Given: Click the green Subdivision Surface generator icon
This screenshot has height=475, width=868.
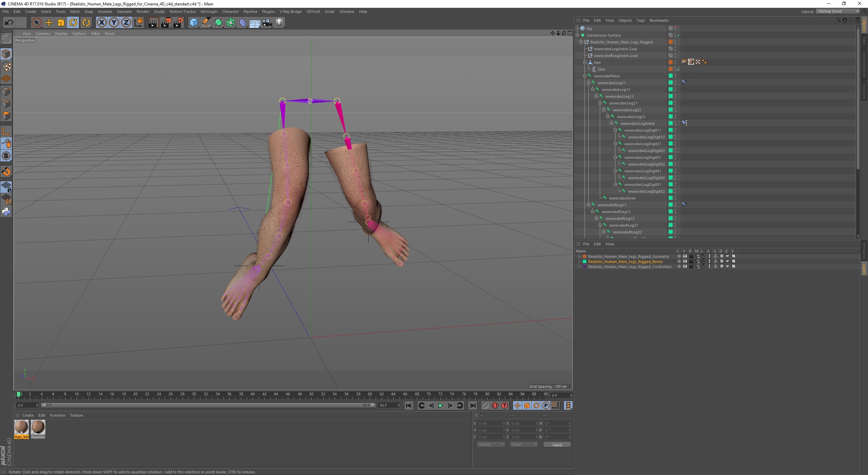Looking at the screenshot, I should [x=218, y=23].
